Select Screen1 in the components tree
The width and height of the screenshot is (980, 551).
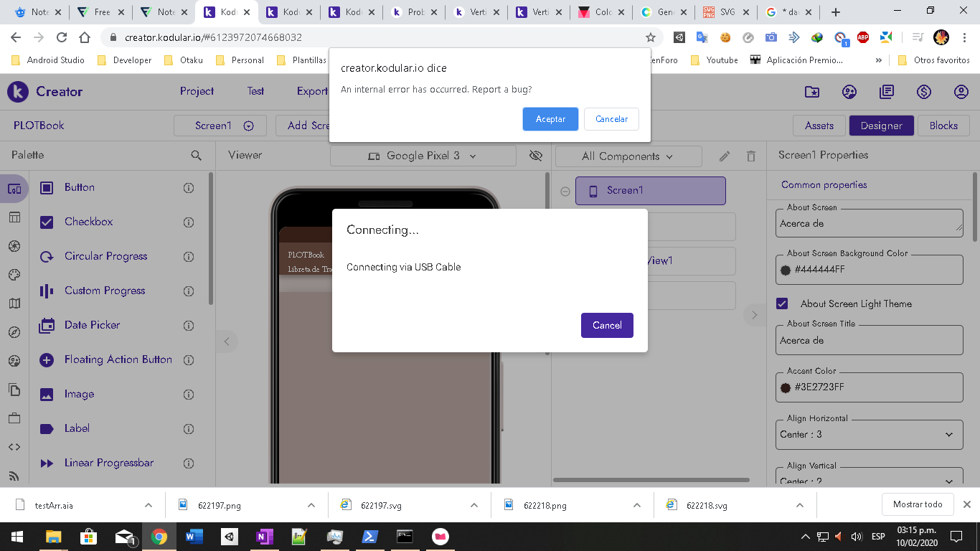tap(651, 191)
